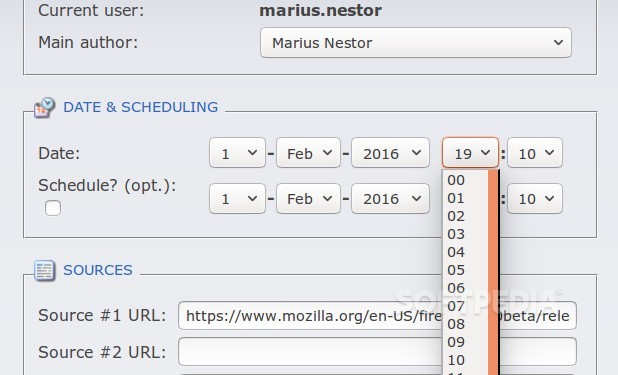Choose hour 10 from the dropdown list
The height and width of the screenshot is (375, 618).
click(x=465, y=360)
